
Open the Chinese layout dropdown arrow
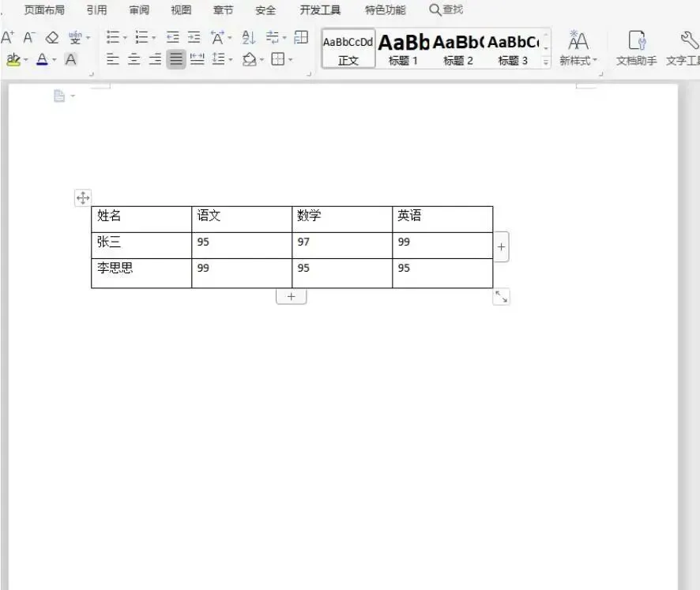pyautogui.click(x=230, y=38)
